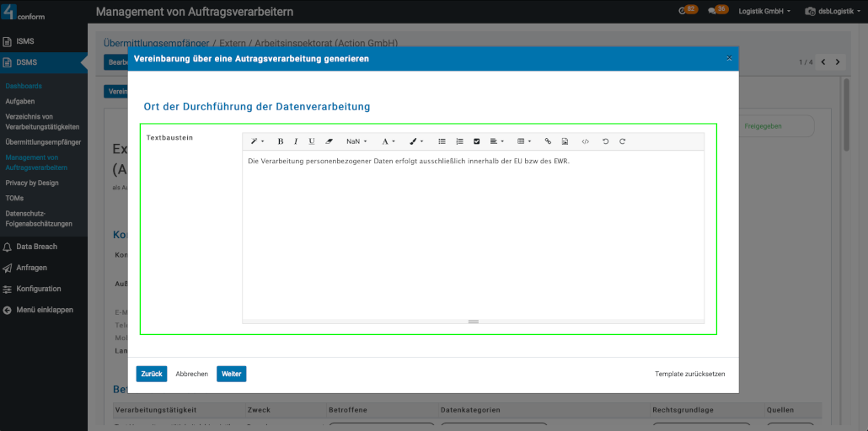Apply bold formatting in the editor
868x431 pixels.
pyautogui.click(x=281, y=141)
